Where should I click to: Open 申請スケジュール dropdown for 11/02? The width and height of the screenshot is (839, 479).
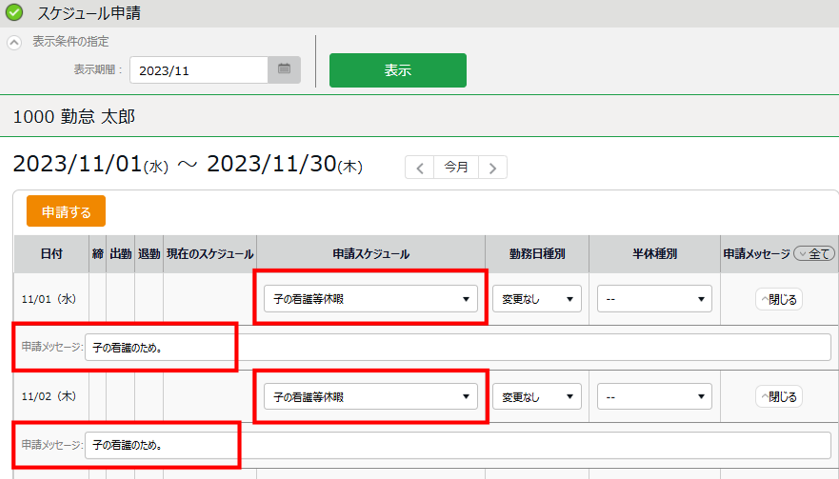click(370, 397)
